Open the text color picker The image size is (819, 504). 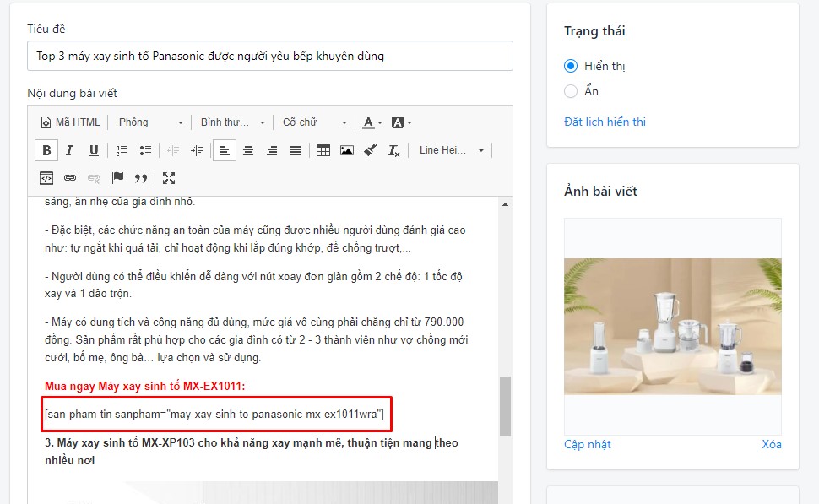[372, 122]
